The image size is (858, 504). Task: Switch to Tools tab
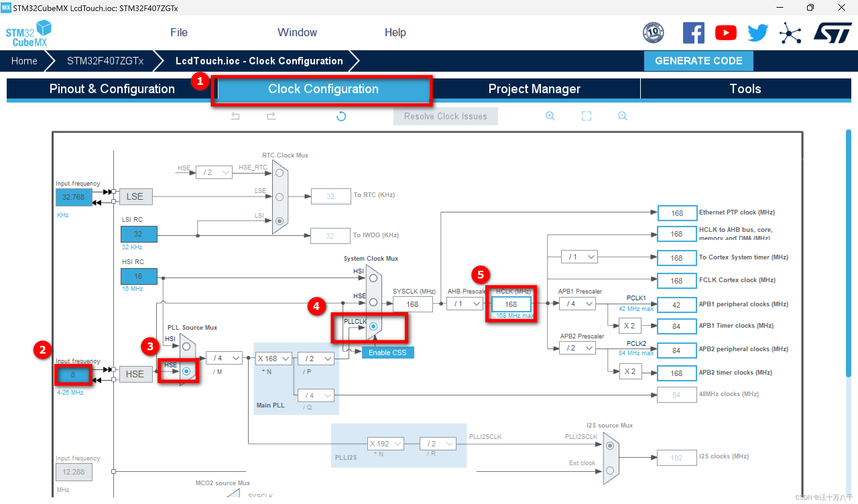pyautogui.click(x=745, y=89)
